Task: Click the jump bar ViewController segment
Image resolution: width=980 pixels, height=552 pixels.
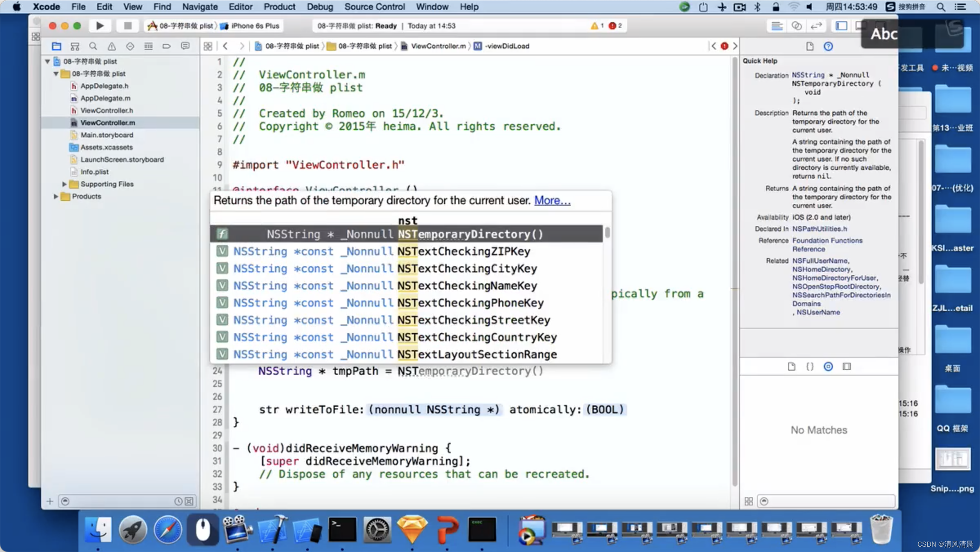Action: 438,45
